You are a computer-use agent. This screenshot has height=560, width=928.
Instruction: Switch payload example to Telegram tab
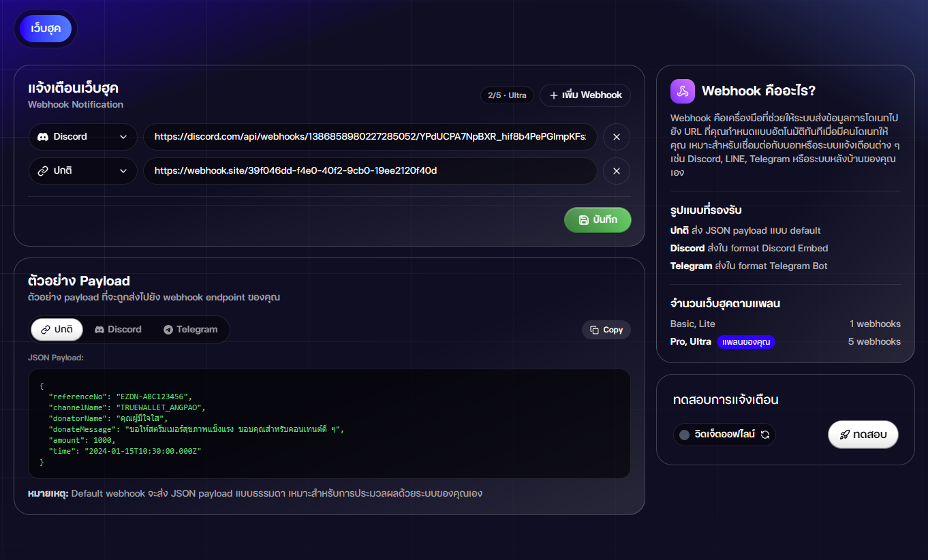tap(190, 330)
